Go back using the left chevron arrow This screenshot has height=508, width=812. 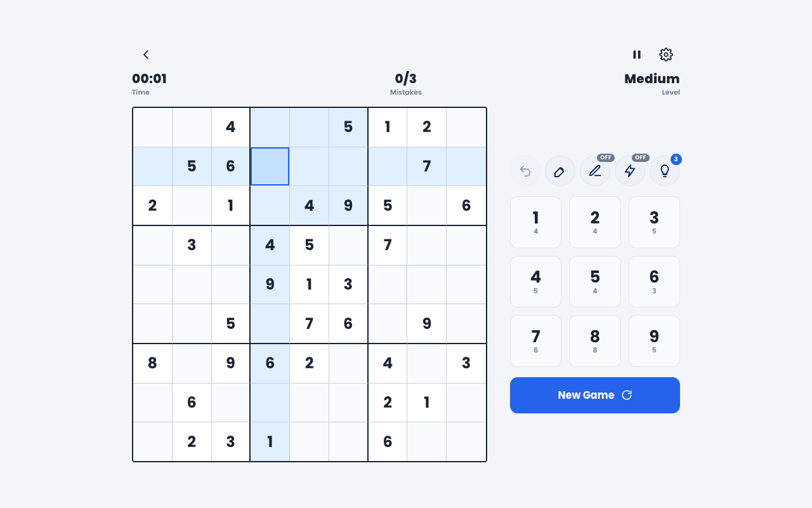point(146,55)
